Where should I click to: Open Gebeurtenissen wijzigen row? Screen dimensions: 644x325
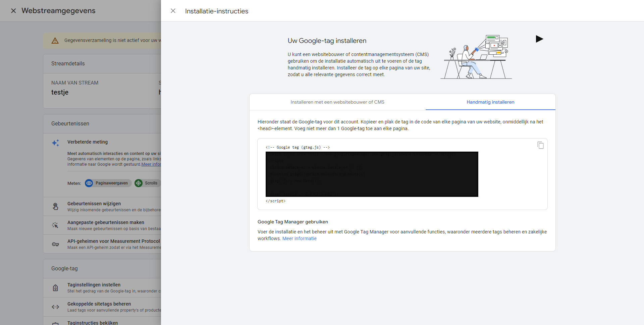tap(102, 207)
